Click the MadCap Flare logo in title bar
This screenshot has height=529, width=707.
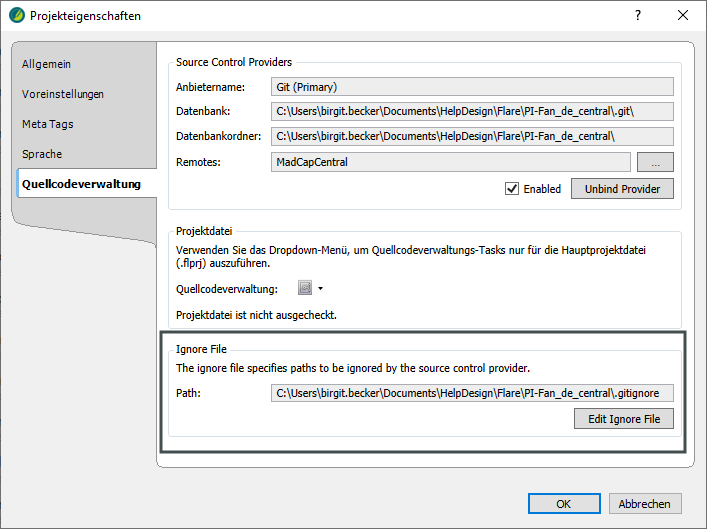coord(16,16)
